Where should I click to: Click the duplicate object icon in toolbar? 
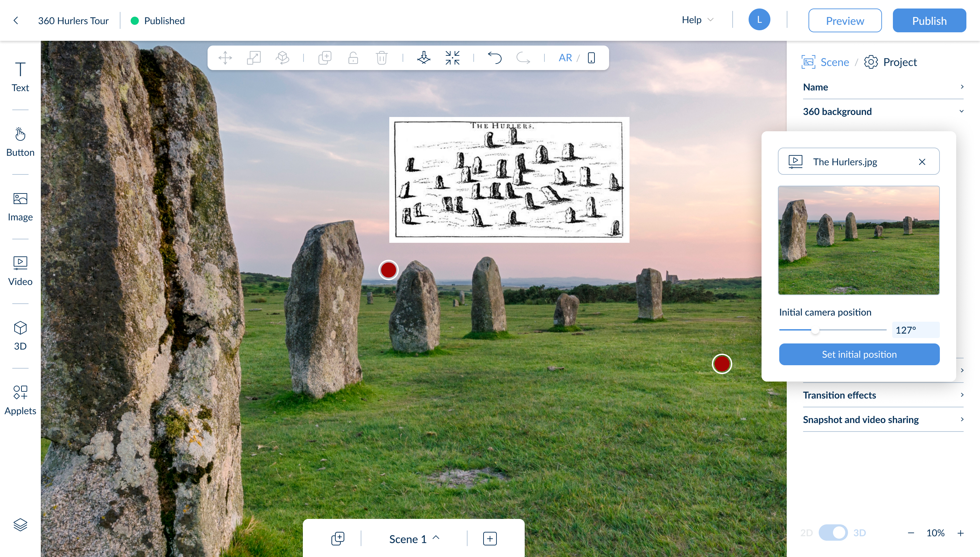point(325,58)
